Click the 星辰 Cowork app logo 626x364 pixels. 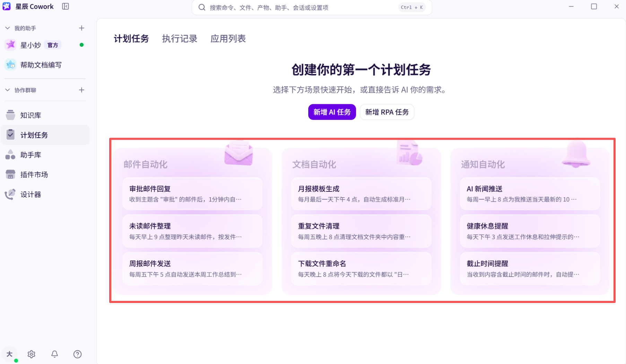click(7, 6)
